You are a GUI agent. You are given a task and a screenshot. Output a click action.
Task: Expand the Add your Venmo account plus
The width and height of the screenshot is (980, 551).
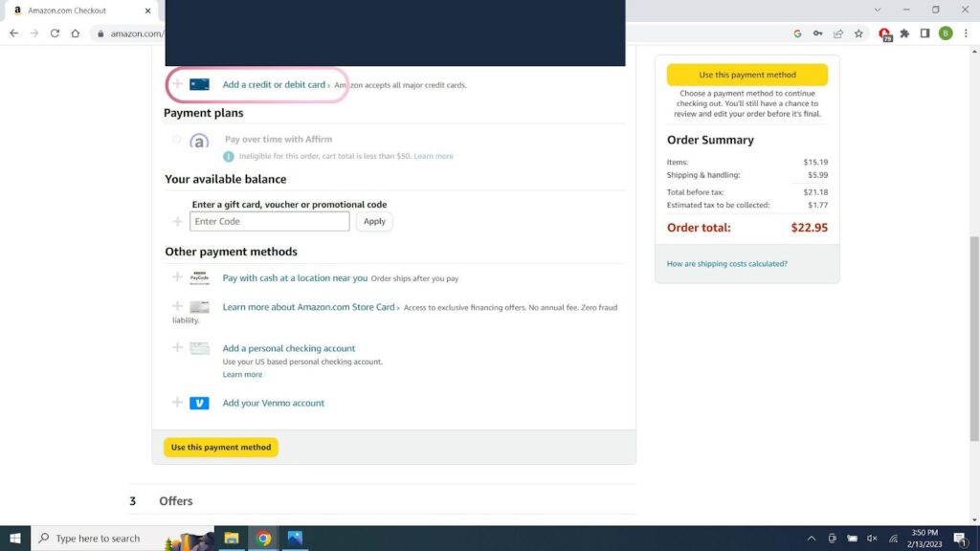click(177, 403)
